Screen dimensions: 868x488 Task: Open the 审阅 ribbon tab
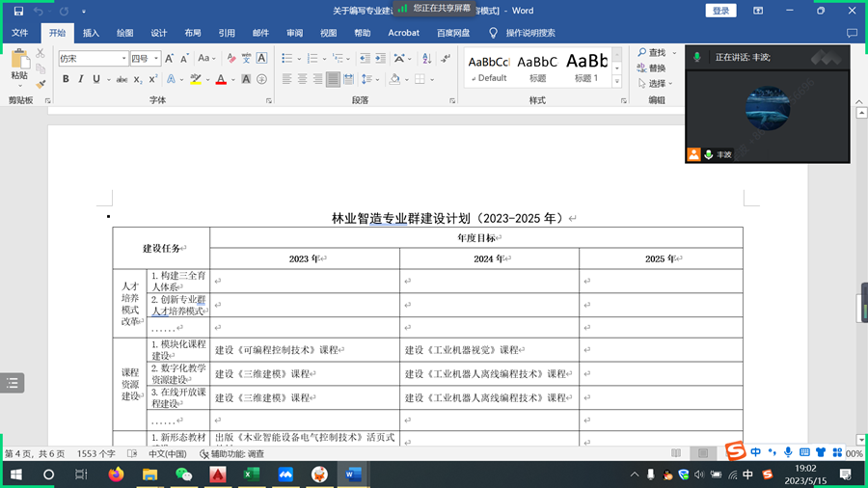point(294,33)
